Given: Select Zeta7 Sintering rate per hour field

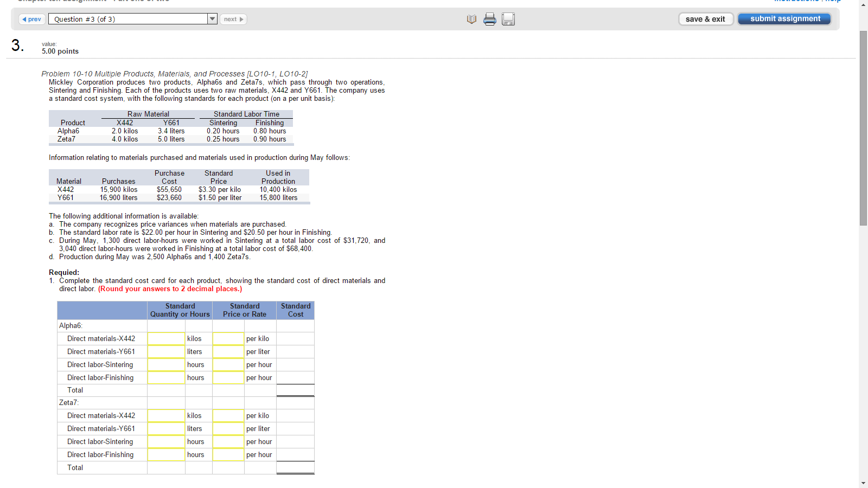Looking at the screenshot, I should coord(228,442).
